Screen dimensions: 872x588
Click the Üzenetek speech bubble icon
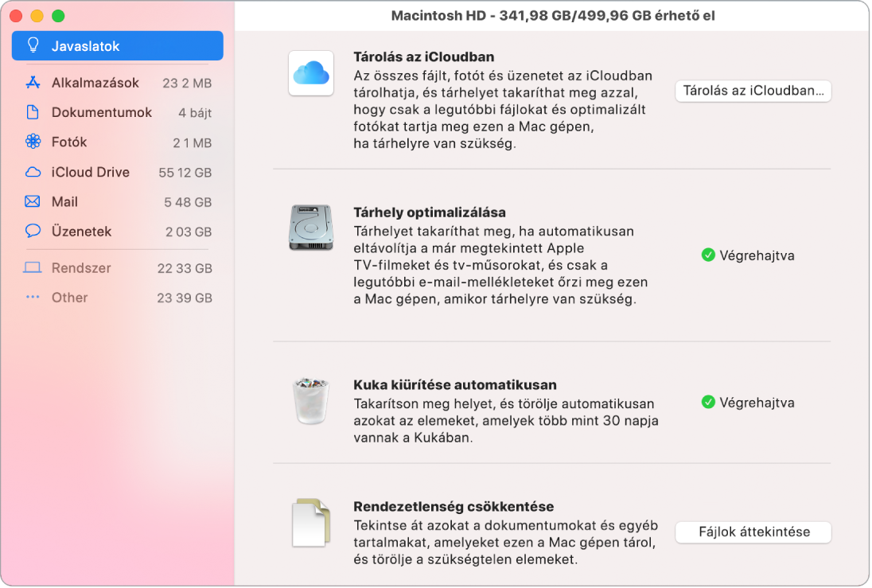pos(32,231)
